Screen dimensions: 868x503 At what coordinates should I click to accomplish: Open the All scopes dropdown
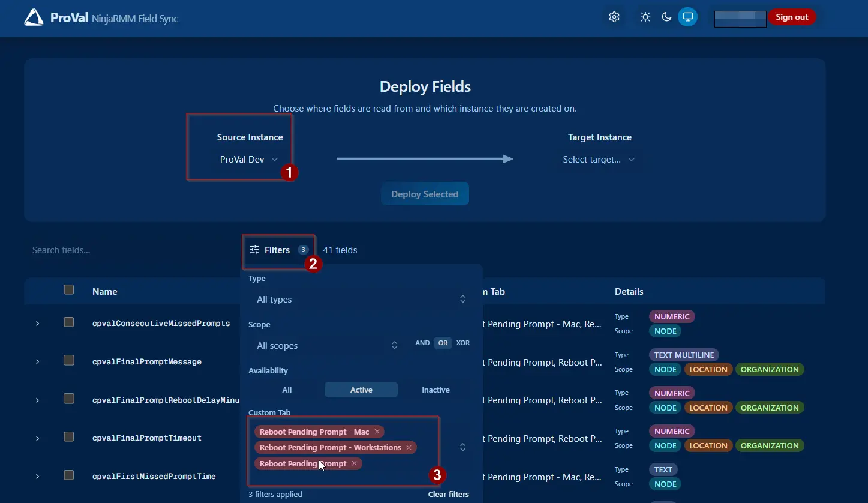(327, 345)
